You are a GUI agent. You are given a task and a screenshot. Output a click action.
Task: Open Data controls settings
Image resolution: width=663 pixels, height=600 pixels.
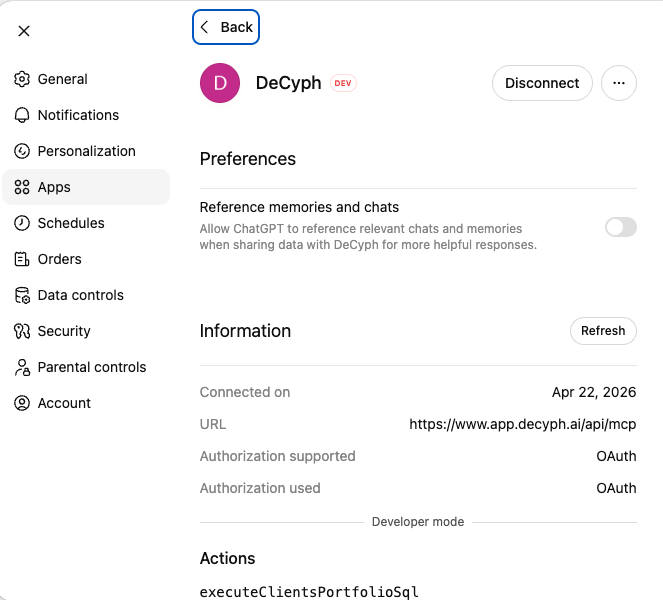[x=86, y=295]
